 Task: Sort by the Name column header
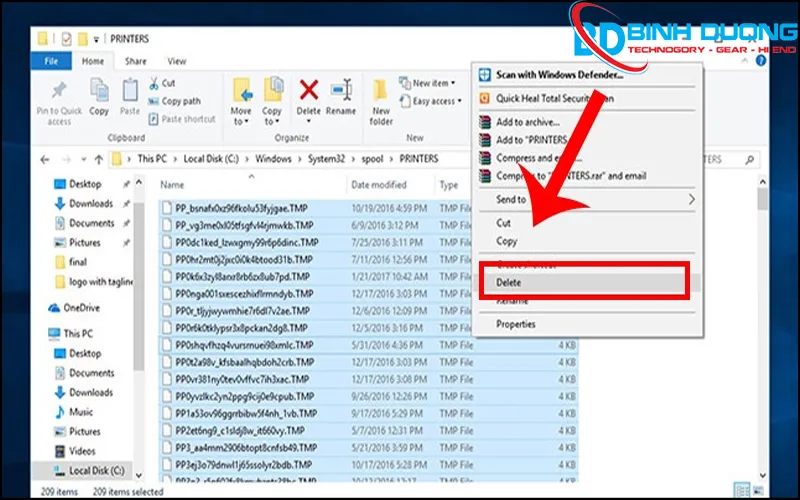coord(172,185)
